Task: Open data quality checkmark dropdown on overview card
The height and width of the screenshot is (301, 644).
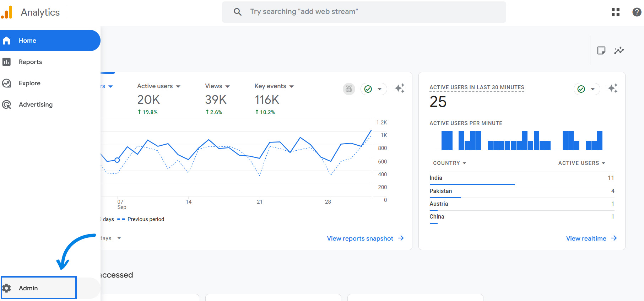Action: coord(374,89)
